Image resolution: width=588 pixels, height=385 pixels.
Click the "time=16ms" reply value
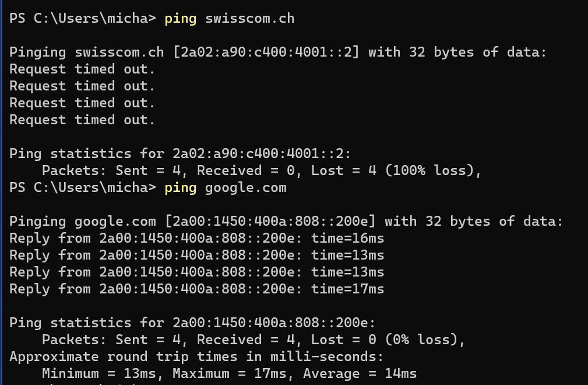tap(347, 238)
